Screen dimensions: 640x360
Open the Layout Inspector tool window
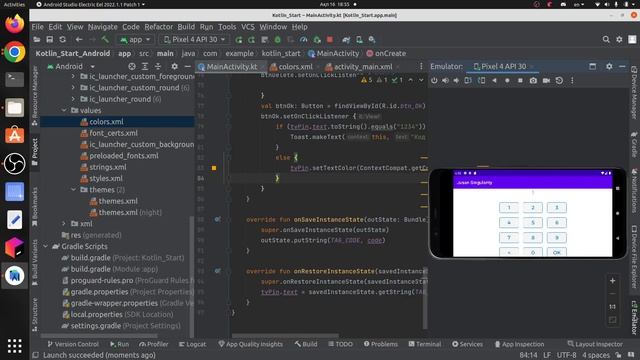coord(595,344)
